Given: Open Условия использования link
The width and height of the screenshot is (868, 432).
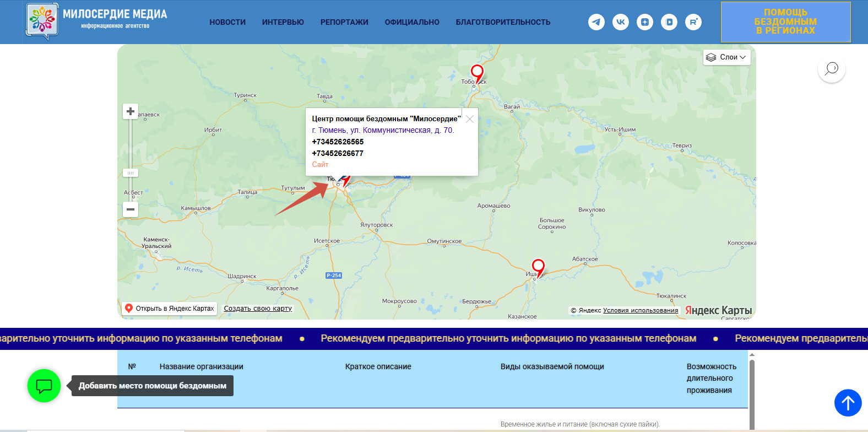Looking at the screenshot, I should (641, 311).
